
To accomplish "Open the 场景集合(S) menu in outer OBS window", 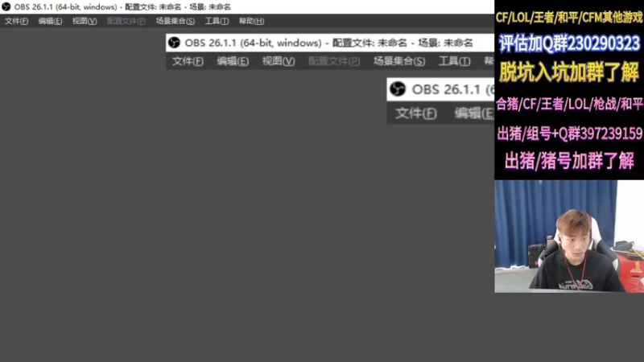I will pyautogui.click(x=175, y=21).
